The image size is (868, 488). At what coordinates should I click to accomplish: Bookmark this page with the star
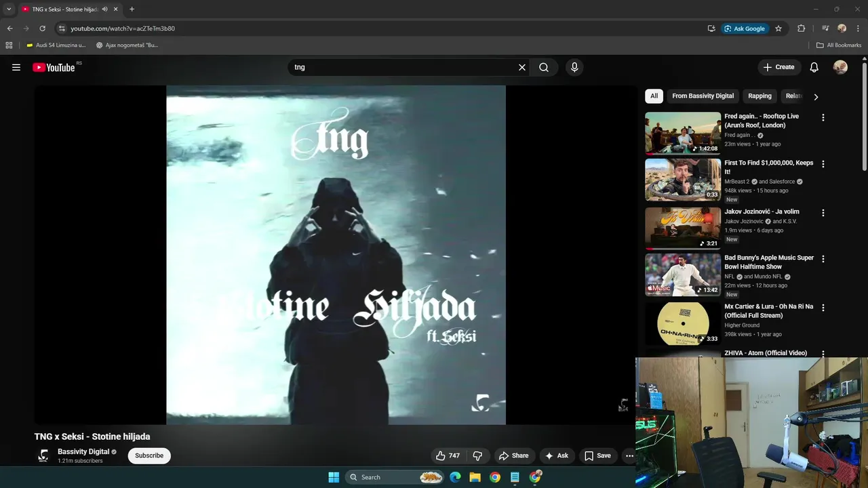point(778,28)
